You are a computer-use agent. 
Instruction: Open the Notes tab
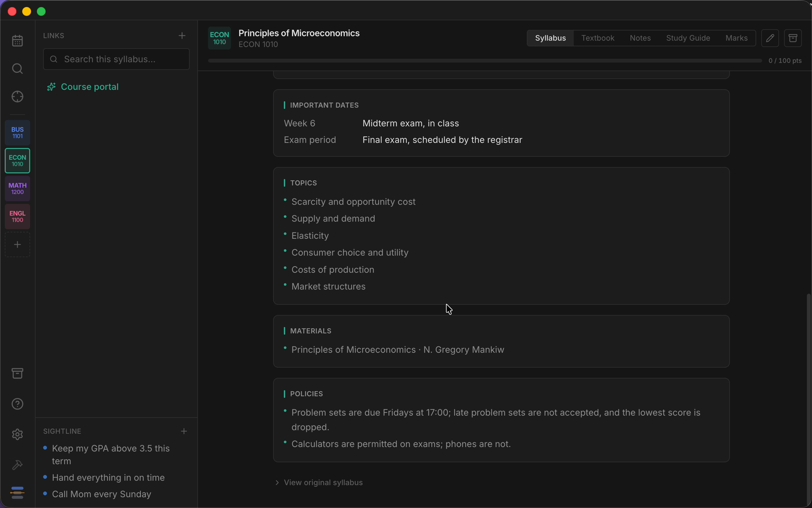(x=640, y=38)
